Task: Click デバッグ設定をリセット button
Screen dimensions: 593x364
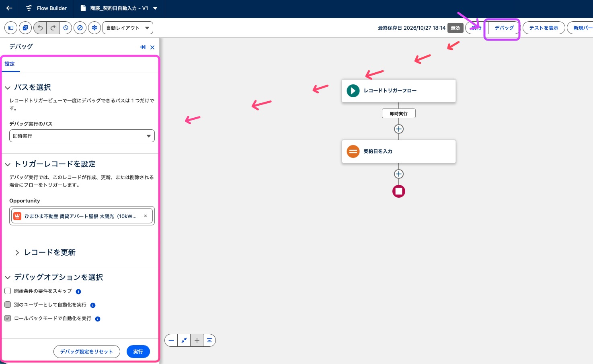Action: click(87, 352)
